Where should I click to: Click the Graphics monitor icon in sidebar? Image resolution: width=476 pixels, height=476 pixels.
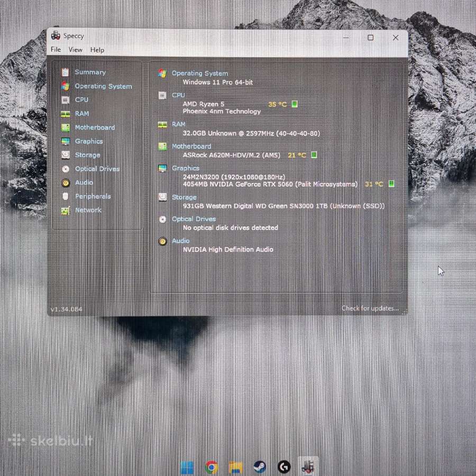65,141
